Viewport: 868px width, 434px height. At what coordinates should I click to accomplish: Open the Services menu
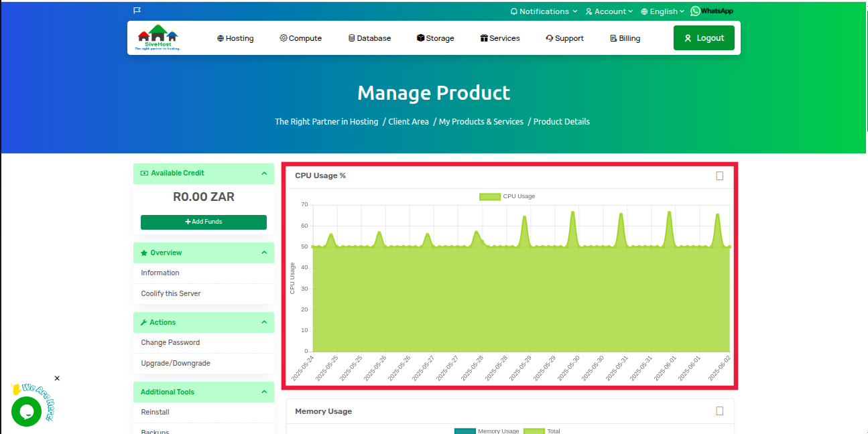tap(500, 38)
